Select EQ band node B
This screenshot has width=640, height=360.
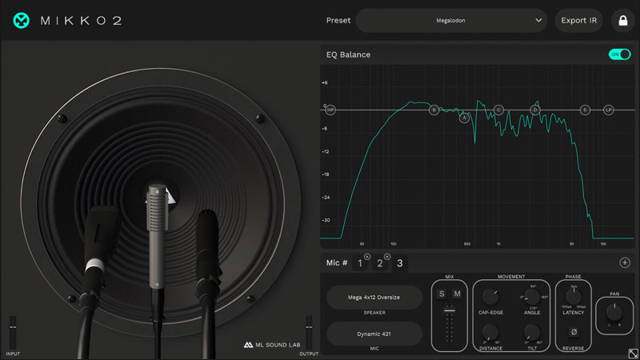(x=434, y=110)
